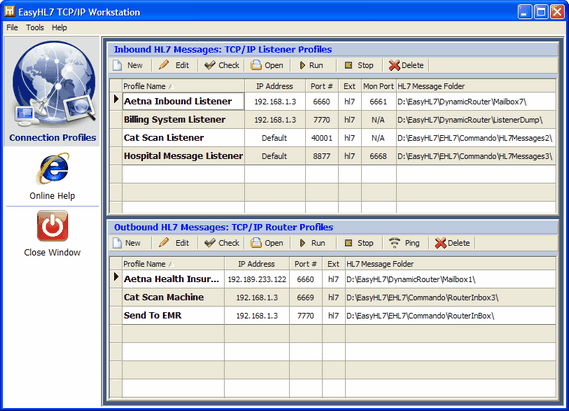Select the Billing System Listener row

pyautogui.click(x=333, y=120)
